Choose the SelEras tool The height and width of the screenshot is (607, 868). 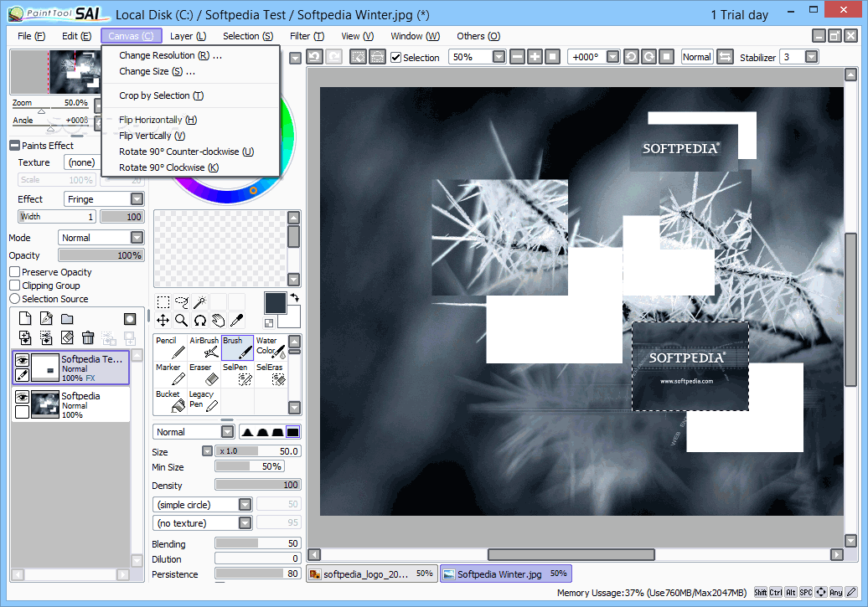point(271,374)
